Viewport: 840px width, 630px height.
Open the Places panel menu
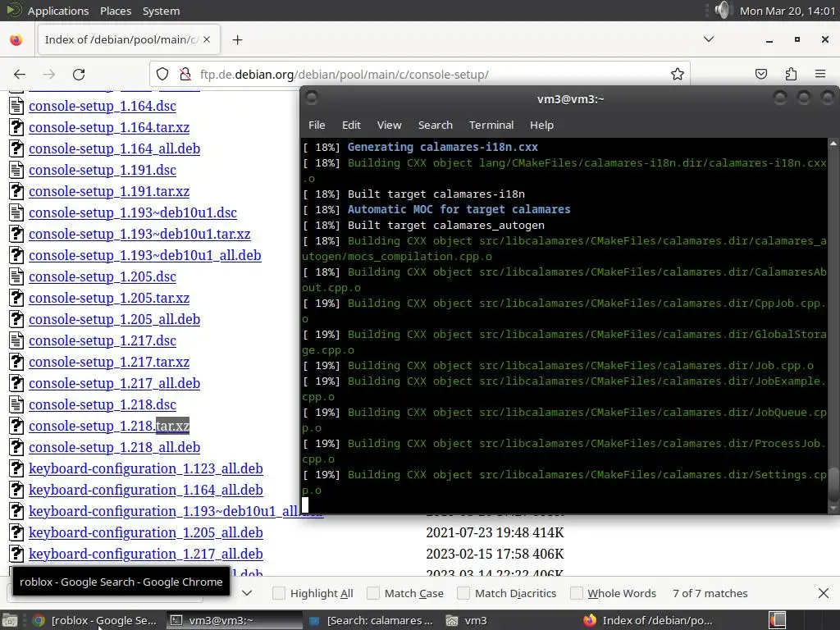click(116, 11)
